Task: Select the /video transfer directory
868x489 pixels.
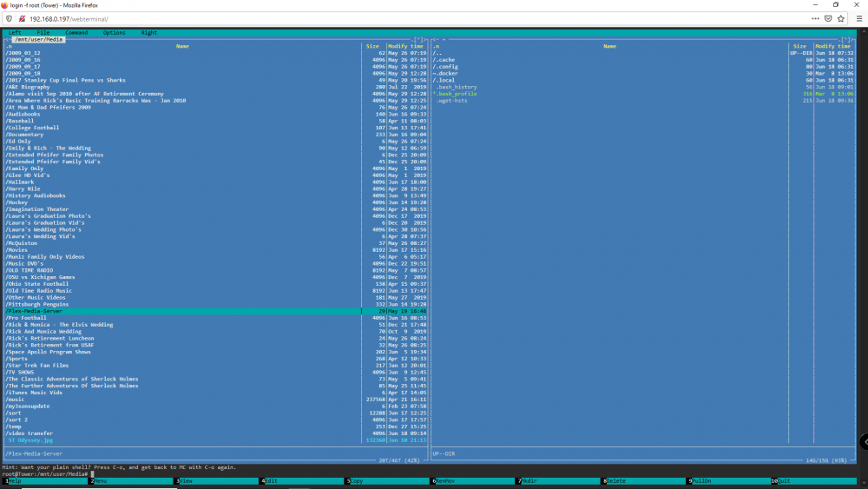Action: point(29,433)
